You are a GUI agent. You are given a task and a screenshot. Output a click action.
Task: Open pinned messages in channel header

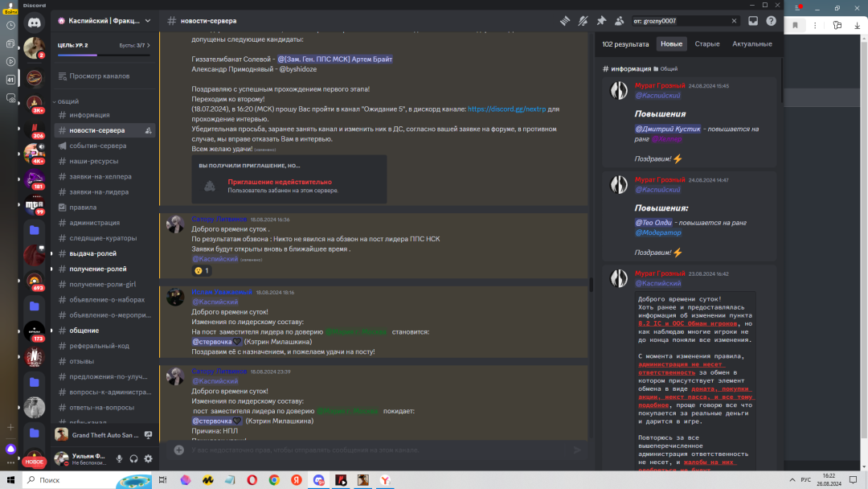[x=601, y=21]
